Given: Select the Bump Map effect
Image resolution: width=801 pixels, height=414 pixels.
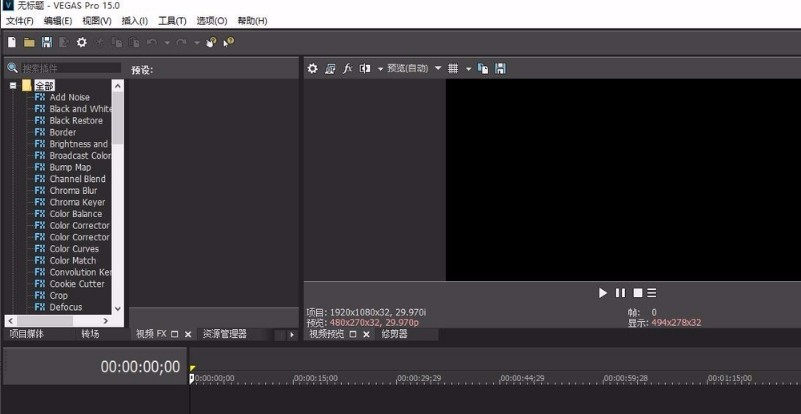Looking at the screenshot, I should pyautogui.click(x=70, y=167).
